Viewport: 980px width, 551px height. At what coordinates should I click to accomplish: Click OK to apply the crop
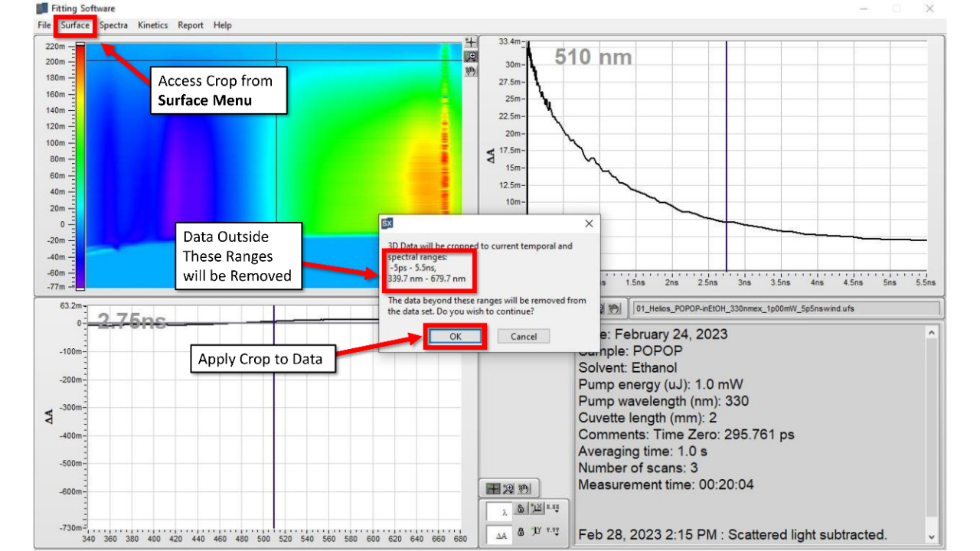(x=456, y=337)
